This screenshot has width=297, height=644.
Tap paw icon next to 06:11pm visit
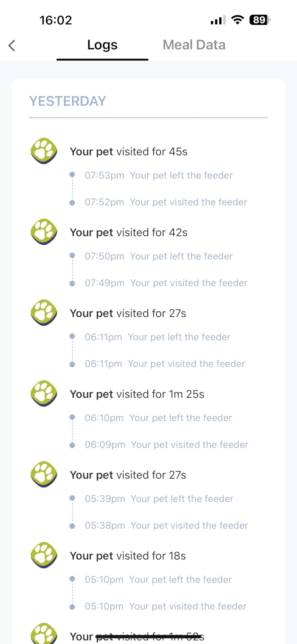pos(44,312)
